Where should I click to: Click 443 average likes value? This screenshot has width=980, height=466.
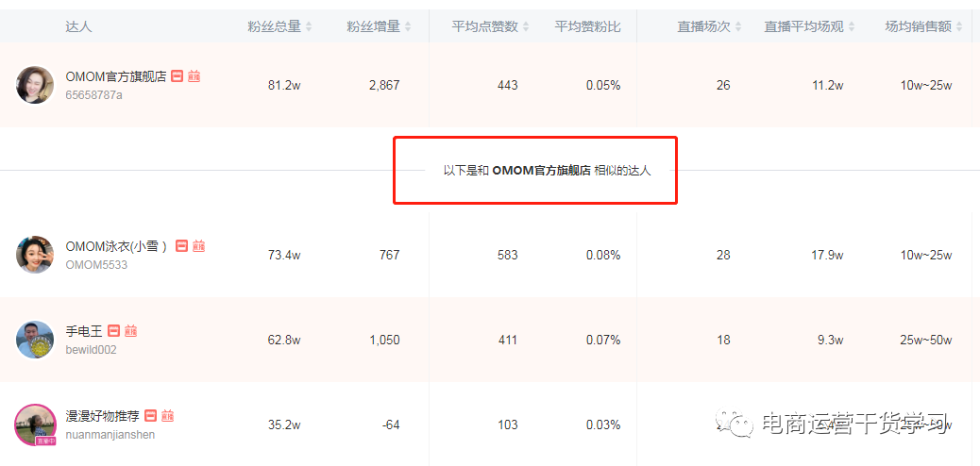click(x=508, y=86)
